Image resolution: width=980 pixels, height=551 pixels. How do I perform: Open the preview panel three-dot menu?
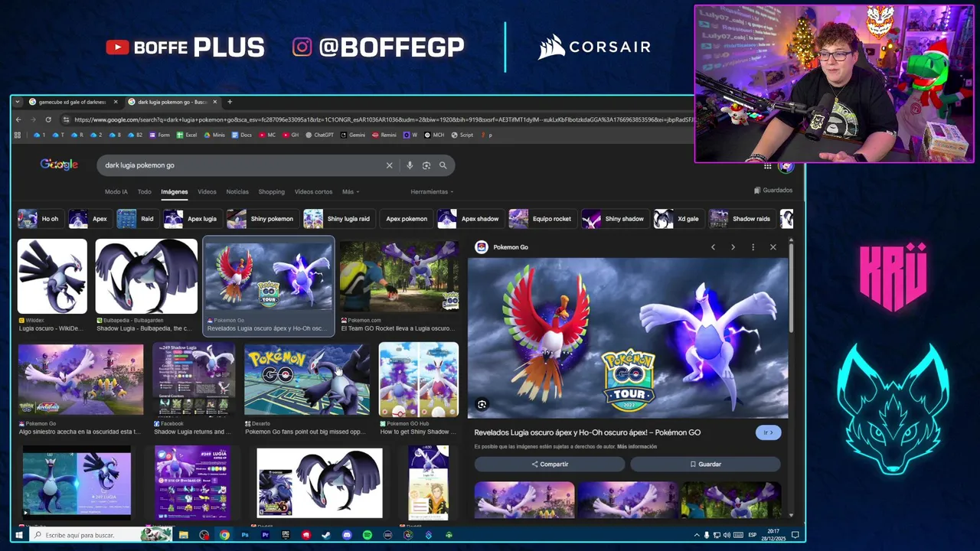[753, 247]
